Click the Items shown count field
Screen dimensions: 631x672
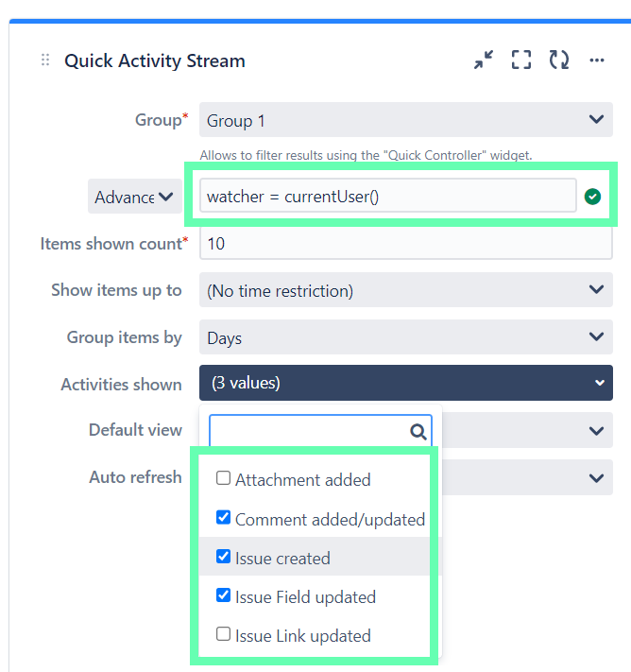point(405,244)
